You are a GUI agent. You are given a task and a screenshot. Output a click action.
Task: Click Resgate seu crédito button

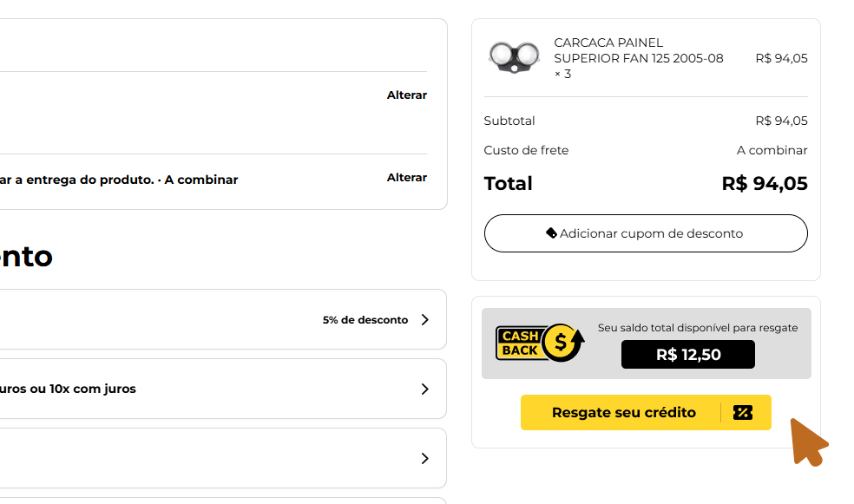click(x=646, y=413)
